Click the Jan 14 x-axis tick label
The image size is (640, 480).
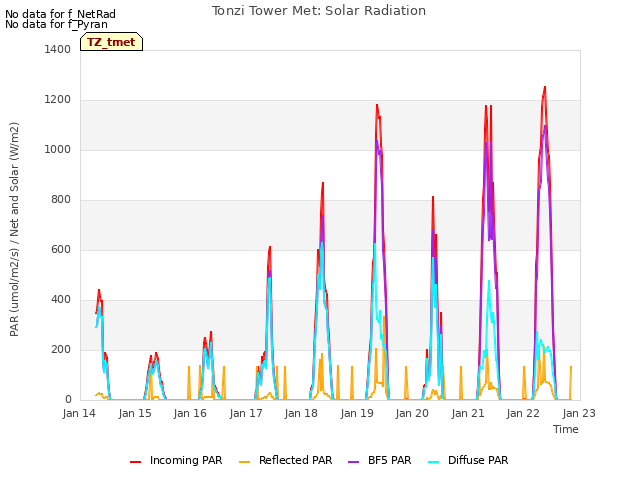click(x=79, y=413)
